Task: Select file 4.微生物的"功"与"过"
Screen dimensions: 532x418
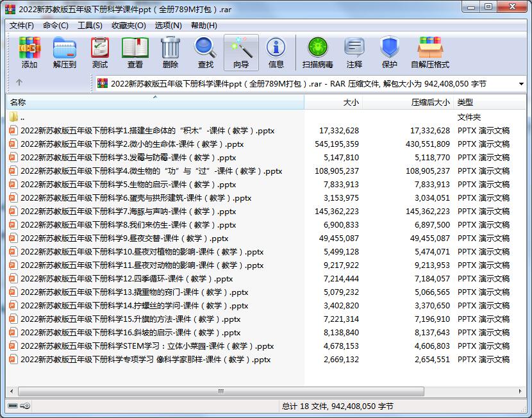Action: pyautogui.click(x=151, y=171)
